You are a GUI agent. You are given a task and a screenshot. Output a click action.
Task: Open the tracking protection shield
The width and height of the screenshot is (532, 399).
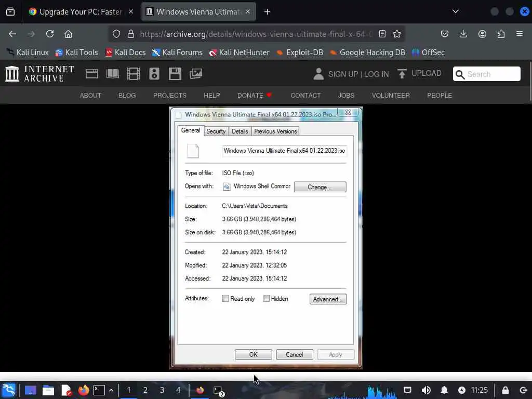(116, 34)
